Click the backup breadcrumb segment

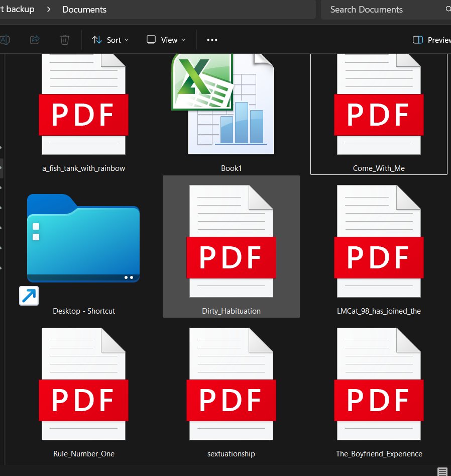point(17,9)
